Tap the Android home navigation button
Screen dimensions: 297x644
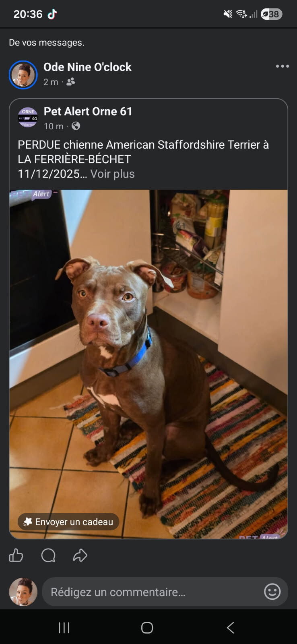tap(147, 627)
